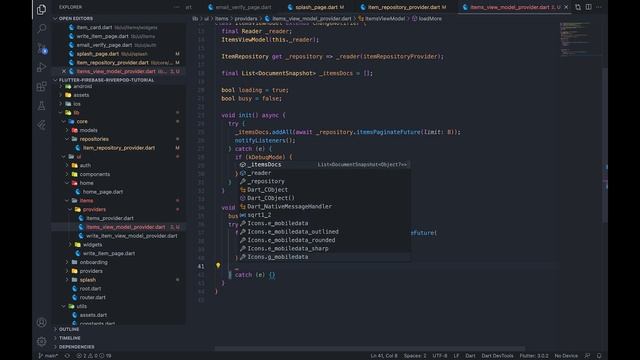Open editor More Actions ellipsis
Screen dimensions: 640x360
(x=599, y=7)
